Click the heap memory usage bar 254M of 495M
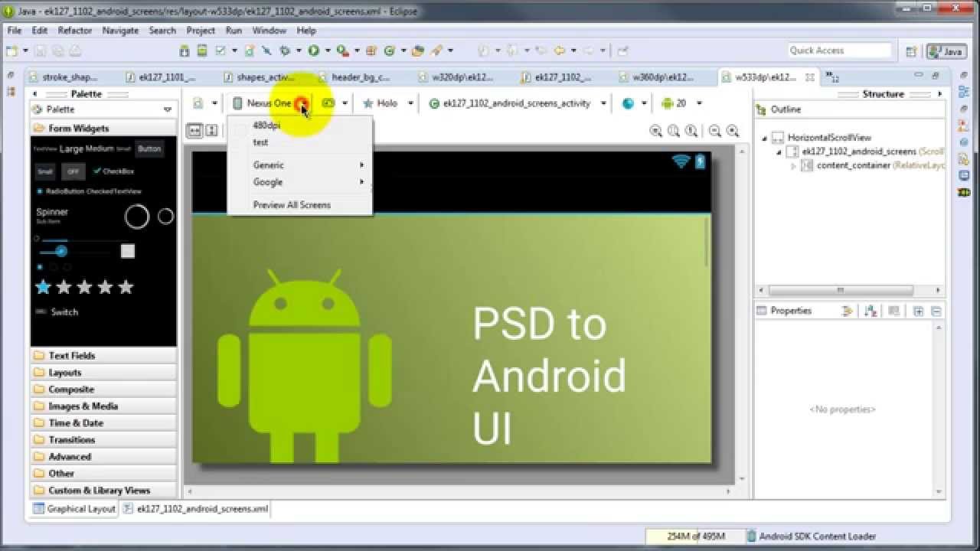The height and width of the screenshot is (551, 980). [695, 536]
